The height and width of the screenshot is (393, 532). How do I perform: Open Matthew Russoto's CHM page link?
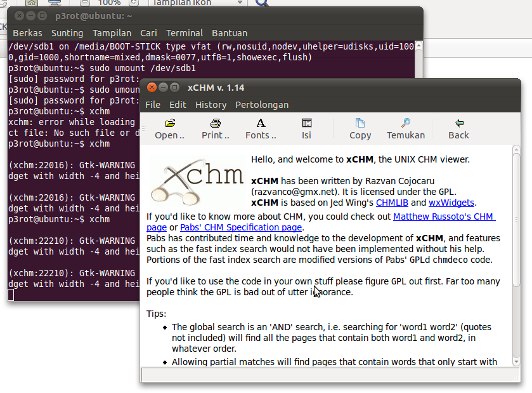(x=444, y=216)
